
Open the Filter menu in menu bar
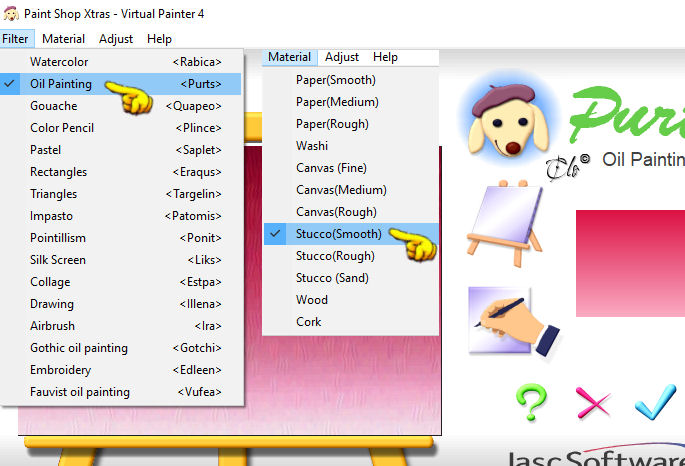coord(16,39)
